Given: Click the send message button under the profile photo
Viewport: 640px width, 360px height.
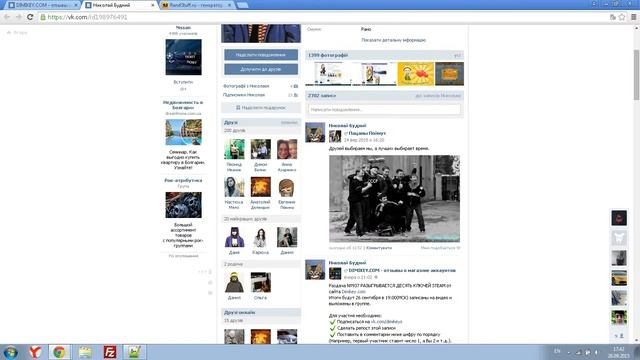Looking at the screenshot, I should click(261, 55).
